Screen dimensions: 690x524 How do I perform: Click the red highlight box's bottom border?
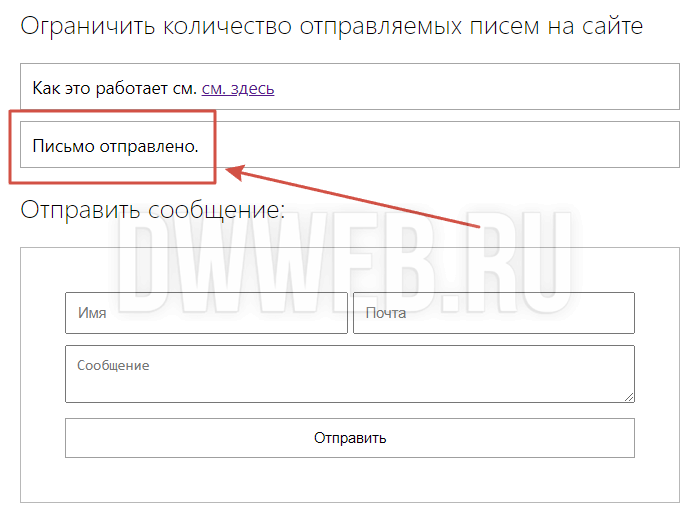pos(112,182)
